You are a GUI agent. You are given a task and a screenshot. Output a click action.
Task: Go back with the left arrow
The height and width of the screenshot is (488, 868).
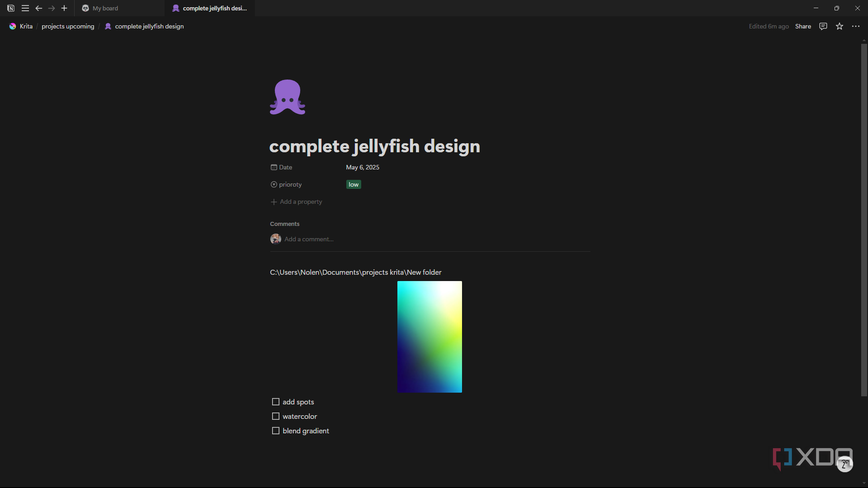(x=39, y=8)
